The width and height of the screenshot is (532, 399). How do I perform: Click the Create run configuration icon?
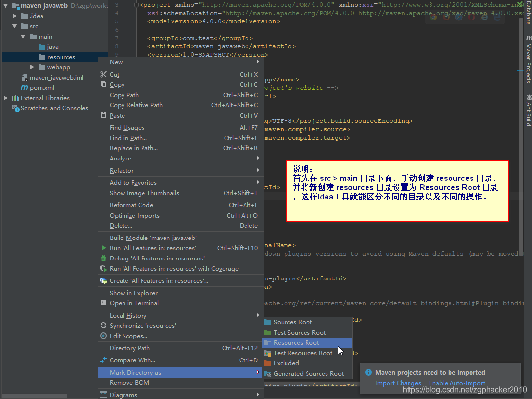point(103,280)
